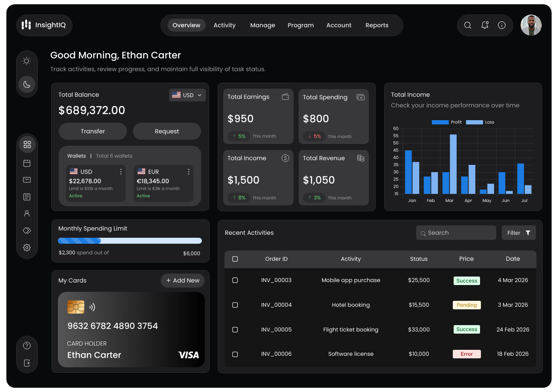
Task: Open the notifications bell icon
Action: coord(485,25)
